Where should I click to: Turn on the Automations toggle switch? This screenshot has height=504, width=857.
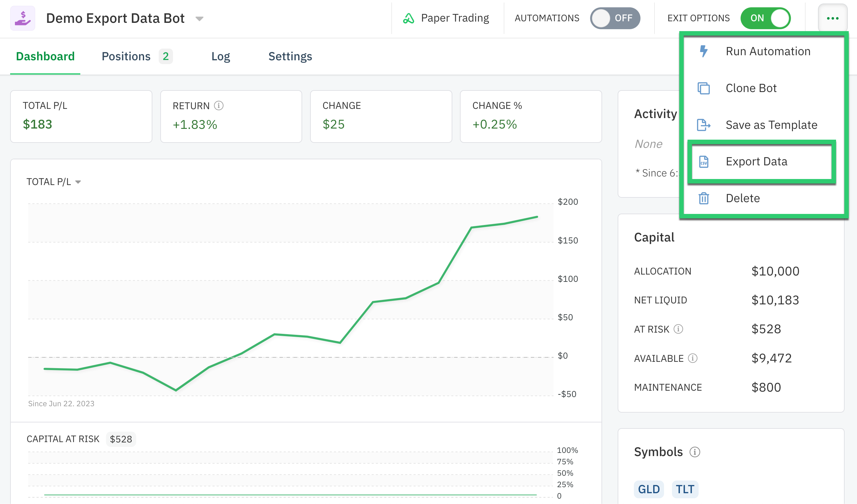pyautogui.click(x=615, y=18)
